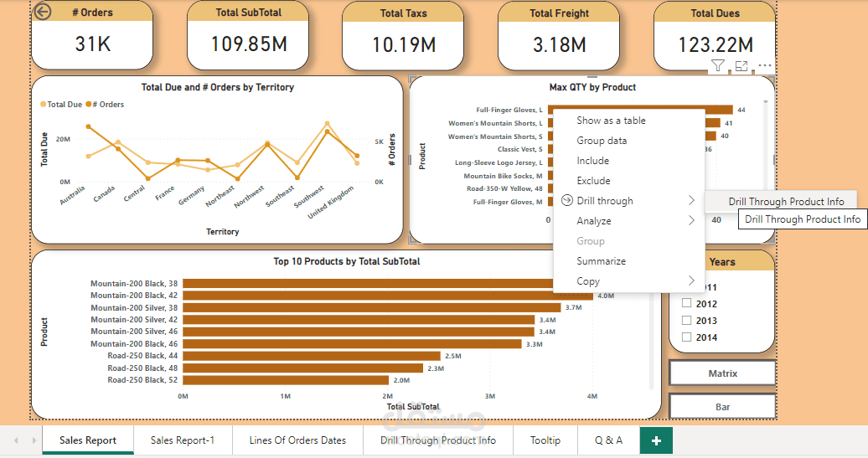
Task: Click the United Kingdom axis label
Action: click(x=330, y=202)
